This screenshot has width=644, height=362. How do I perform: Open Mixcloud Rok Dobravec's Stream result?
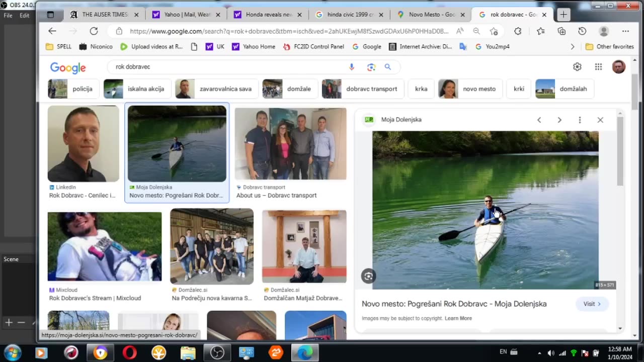coord(105,246)
